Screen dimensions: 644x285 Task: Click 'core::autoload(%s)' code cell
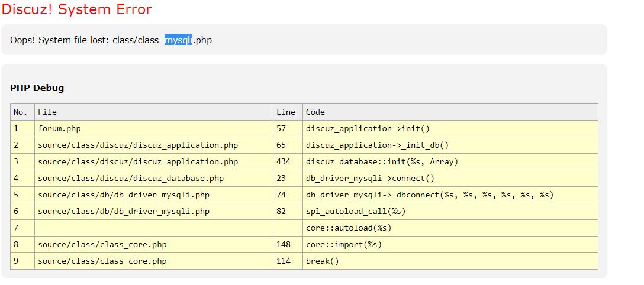(x=450, y=228)
